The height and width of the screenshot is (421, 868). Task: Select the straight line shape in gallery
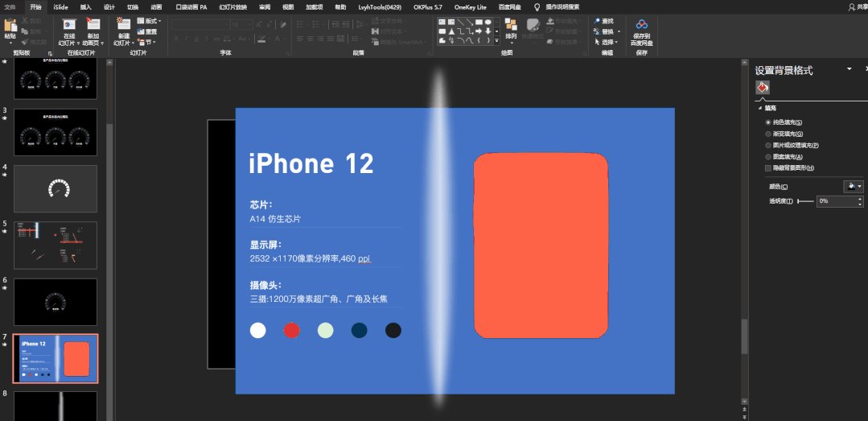pos(461,22)
